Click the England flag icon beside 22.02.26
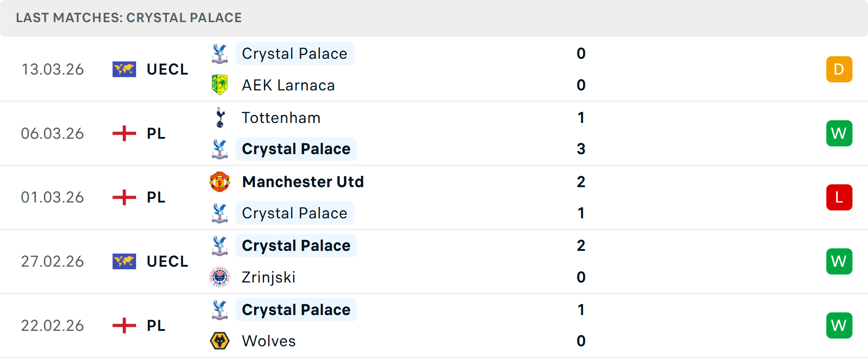The image size is (868, 358). (124, 325)
